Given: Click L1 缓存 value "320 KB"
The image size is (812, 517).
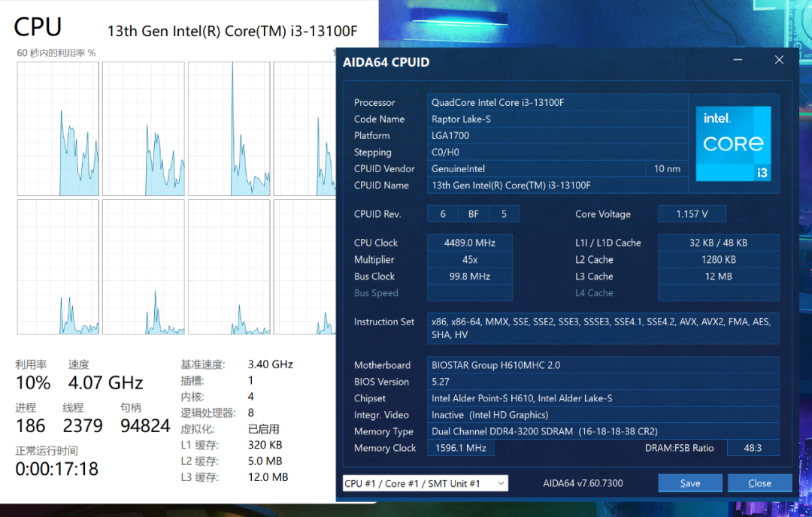Looking at the screenshot, I should click(265, 445).
